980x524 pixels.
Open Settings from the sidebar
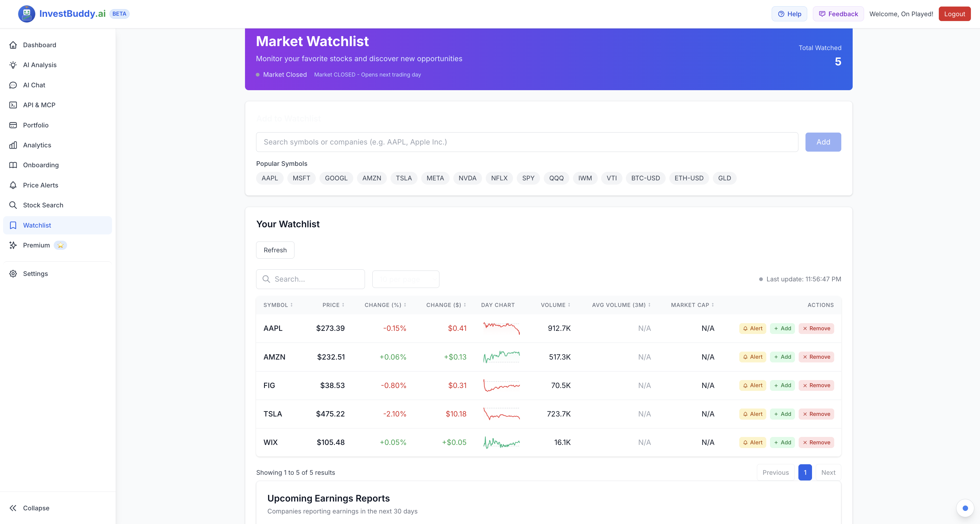pos(57,274)
